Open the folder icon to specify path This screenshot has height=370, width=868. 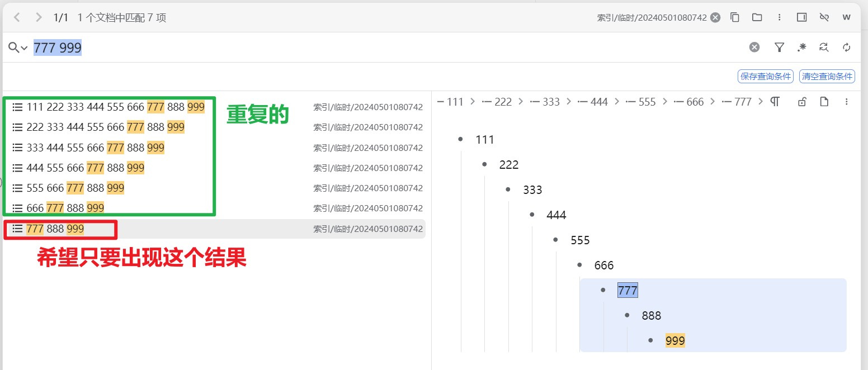click(x=757, y=17)
